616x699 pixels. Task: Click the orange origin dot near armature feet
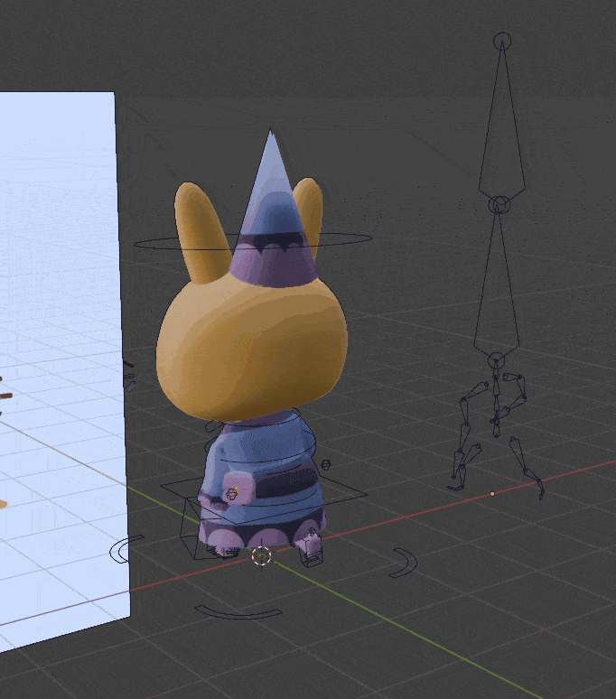[x=492, y=494]
